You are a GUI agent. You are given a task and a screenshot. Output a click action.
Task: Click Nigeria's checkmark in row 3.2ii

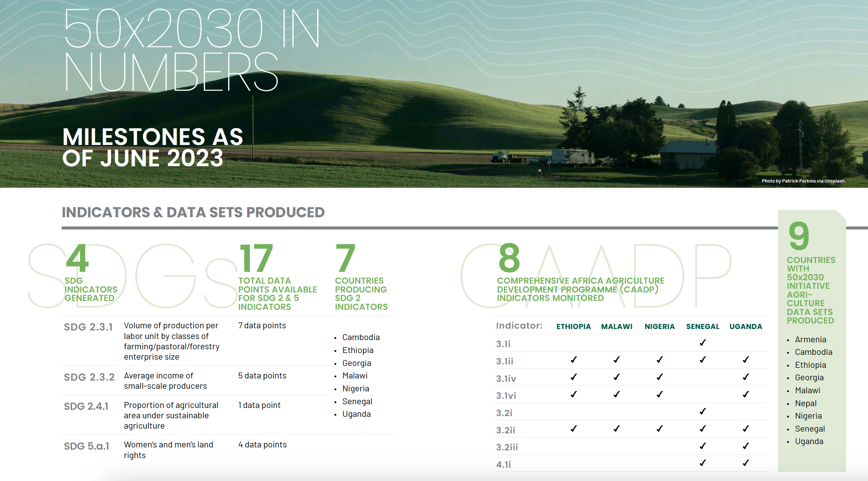(659, 428)
